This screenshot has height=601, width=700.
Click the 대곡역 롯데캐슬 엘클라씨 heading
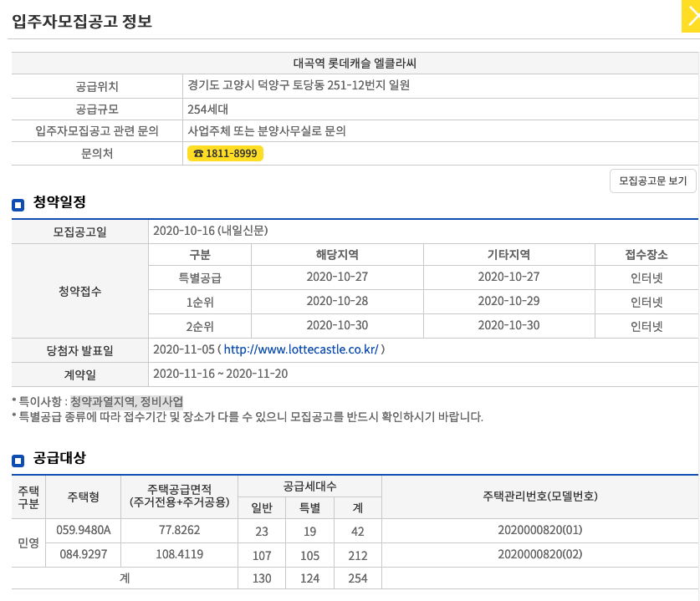(355, 64)
